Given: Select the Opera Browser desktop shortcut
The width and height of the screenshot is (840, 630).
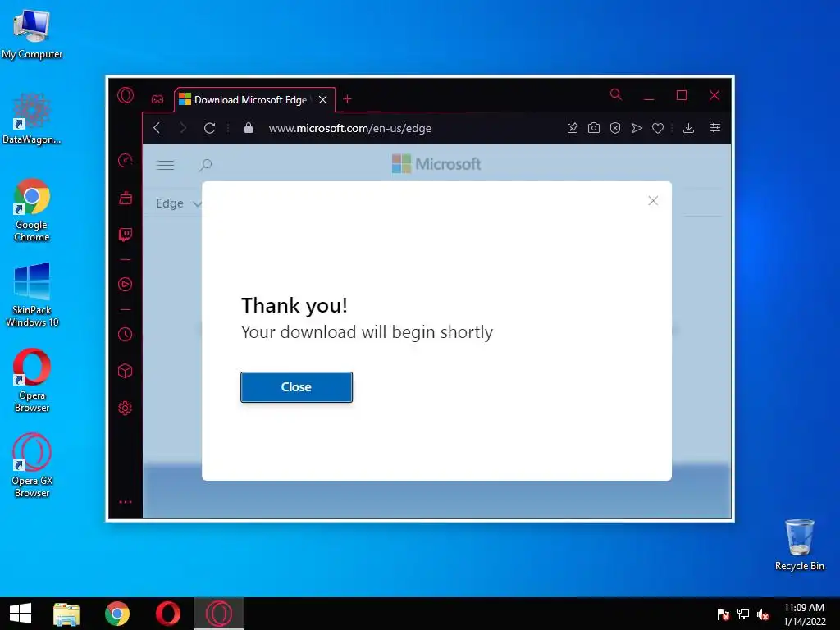Looking at the screenshot, I should (x=32, y=381).
